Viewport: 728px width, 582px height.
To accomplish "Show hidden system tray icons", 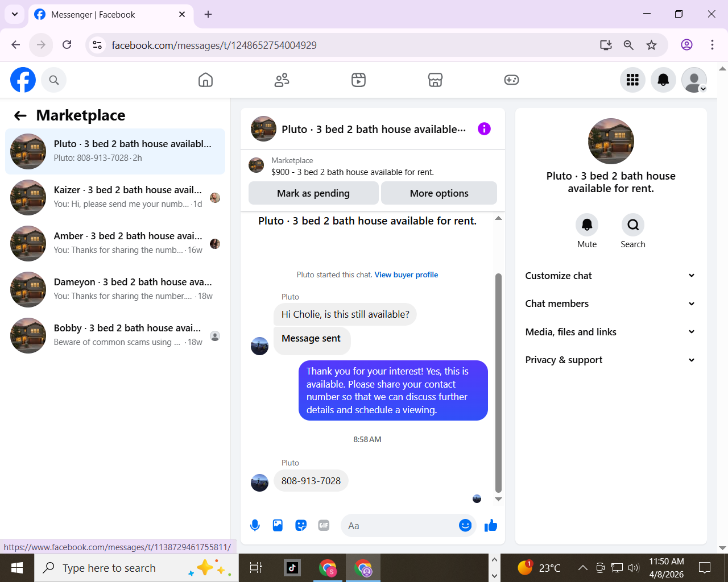I will coord(583,567).
